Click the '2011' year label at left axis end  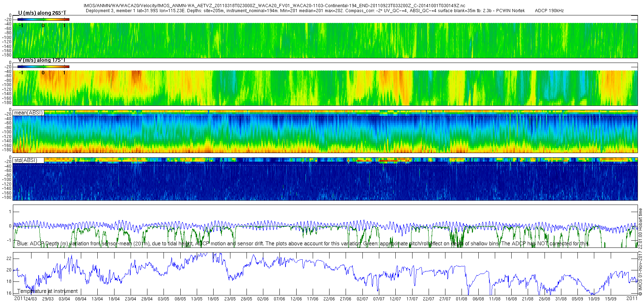(20, 298)
